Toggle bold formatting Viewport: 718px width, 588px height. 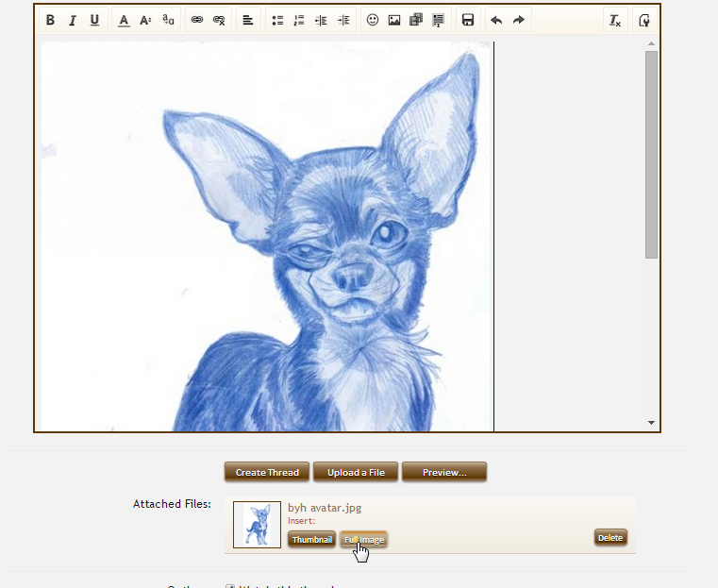click(50, 20)
